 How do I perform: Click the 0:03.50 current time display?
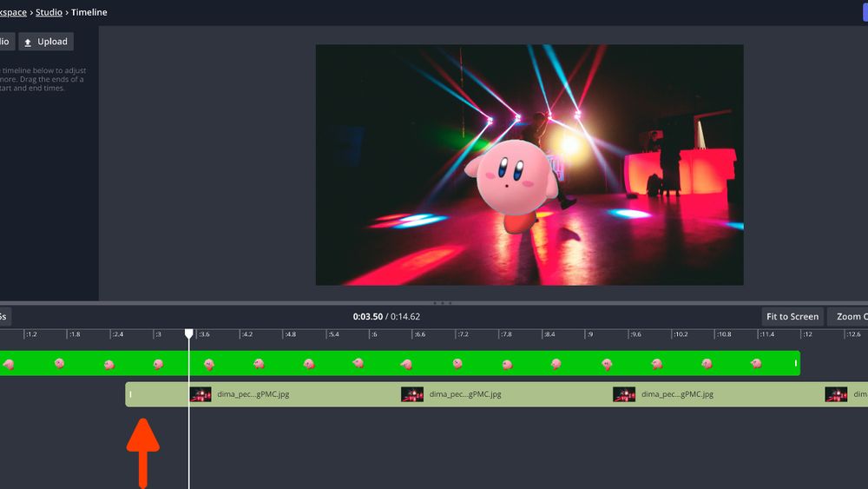tap(367, 317)
